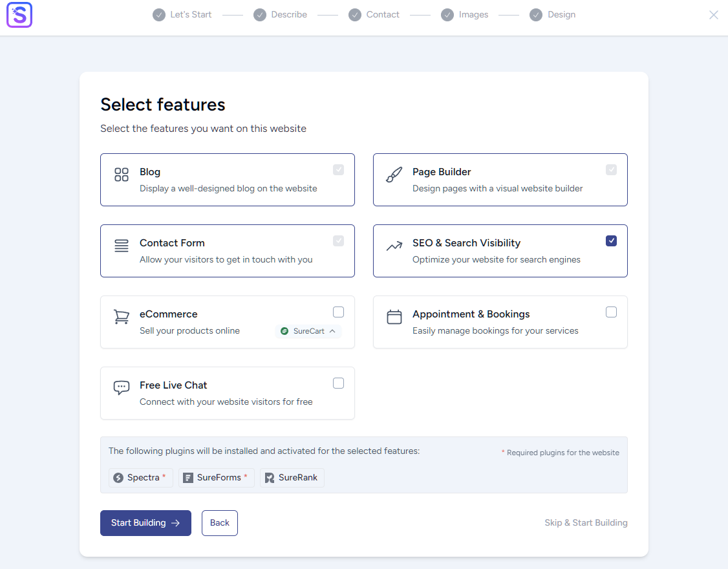This screenshot has width=728, height=569.
Task: Jump to the Images step
Action: tap(465, 15)
